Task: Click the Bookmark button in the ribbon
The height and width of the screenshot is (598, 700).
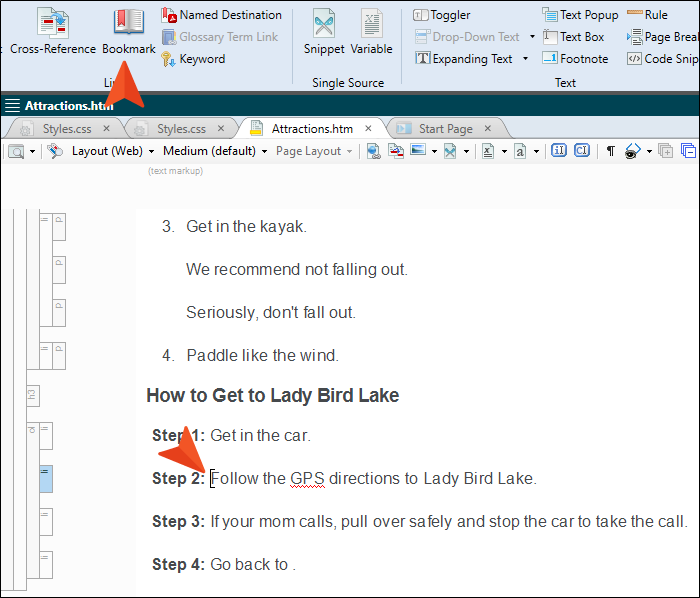Action: tap(129, 32)
